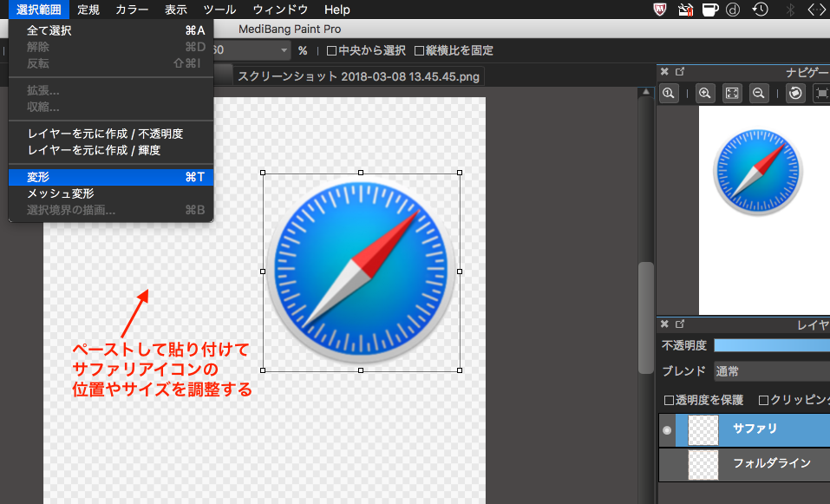
Task: Click the reset rotation icon in Navigator
Action: pos(795,93)
